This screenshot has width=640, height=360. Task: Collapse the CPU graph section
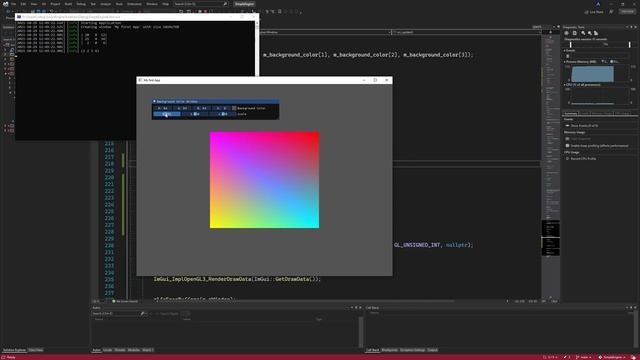564,85
